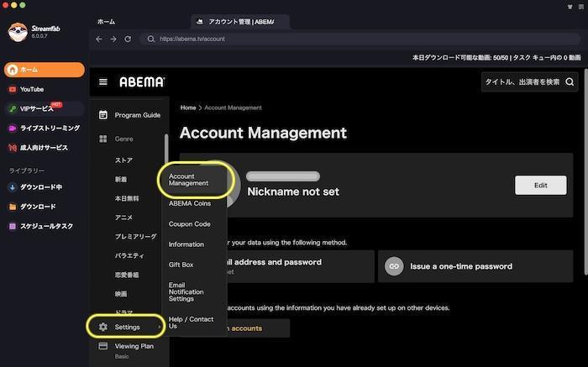This screenshot has width=588, height=367.
Task: Open the orange ホーム sidebar item
Action: pyautogui.click(x=45, y=70)
